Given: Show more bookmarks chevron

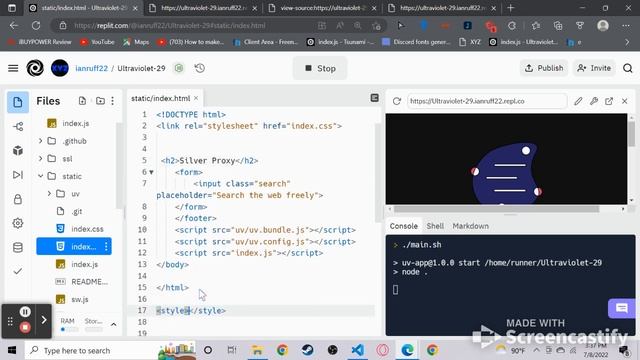Looking at the screenshot, I should tap(627, 42).
